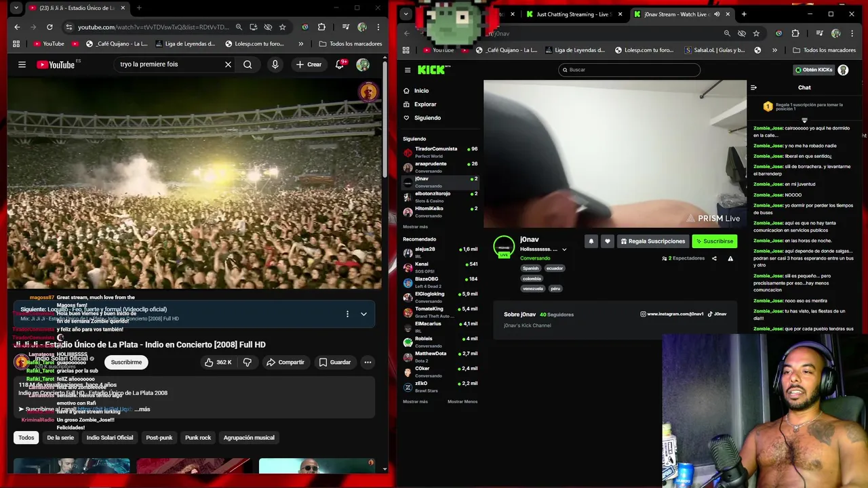Toggle eye-slash icon in Kick address bar
The width and height of the screenshot is (868, 488).
[742, 33]
